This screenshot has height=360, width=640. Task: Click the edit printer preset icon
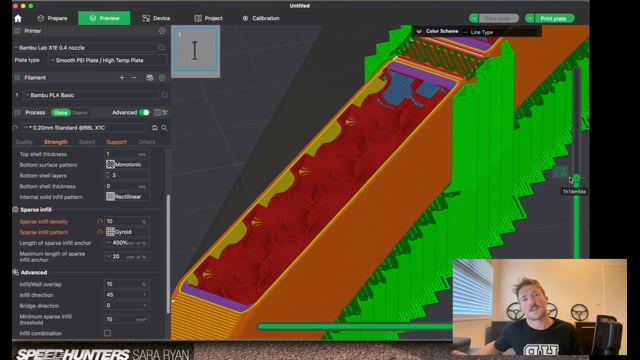point(162,48)
